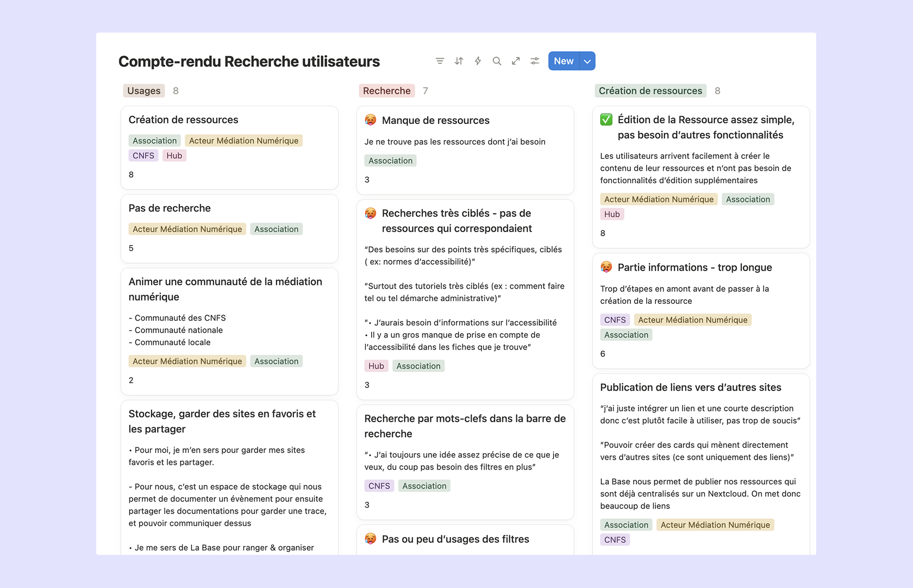Click the magnifying glass search icon
This screenshot has height=588, width=913.
tap(497, 61)
